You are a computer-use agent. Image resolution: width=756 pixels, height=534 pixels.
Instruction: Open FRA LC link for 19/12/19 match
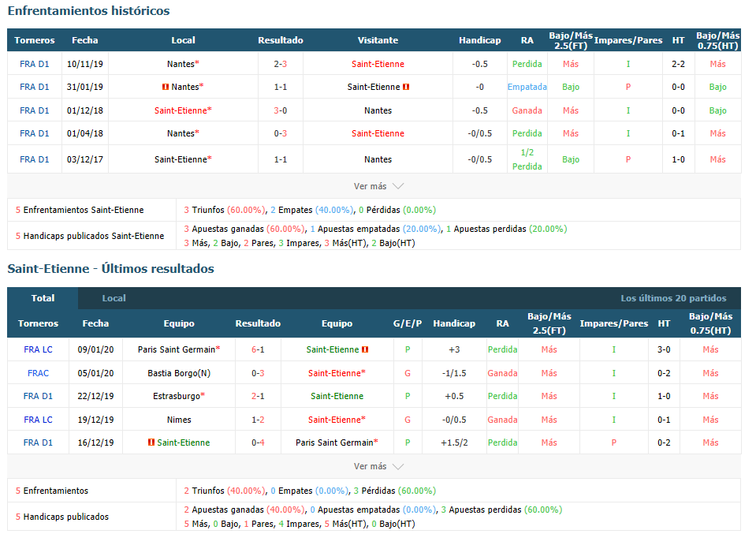click(38, 420)
